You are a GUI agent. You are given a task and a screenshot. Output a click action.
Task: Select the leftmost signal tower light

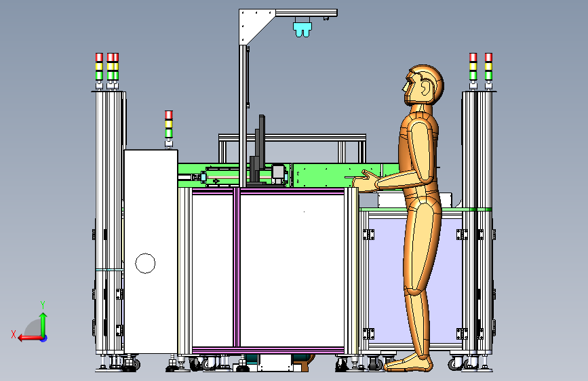point(99,71)
